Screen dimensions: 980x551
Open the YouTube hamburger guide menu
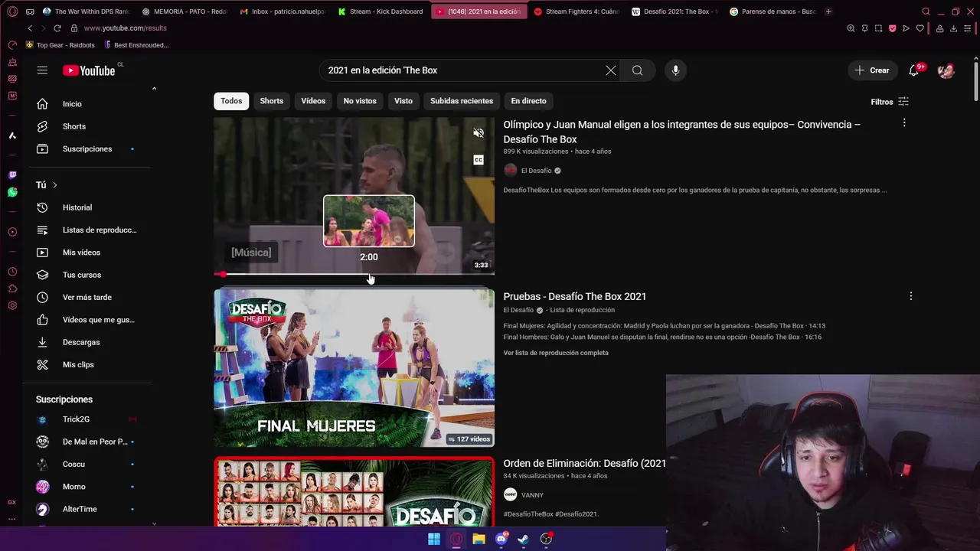coord(42,70)
